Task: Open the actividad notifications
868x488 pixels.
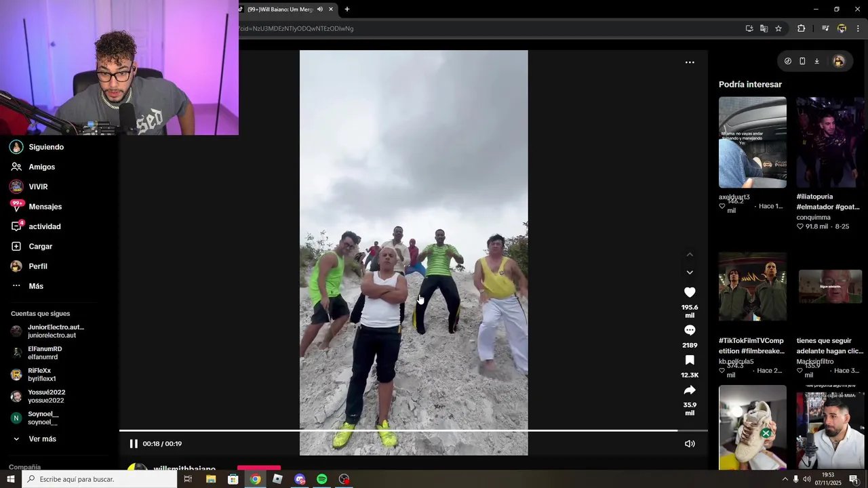Action: click(35, 226)
